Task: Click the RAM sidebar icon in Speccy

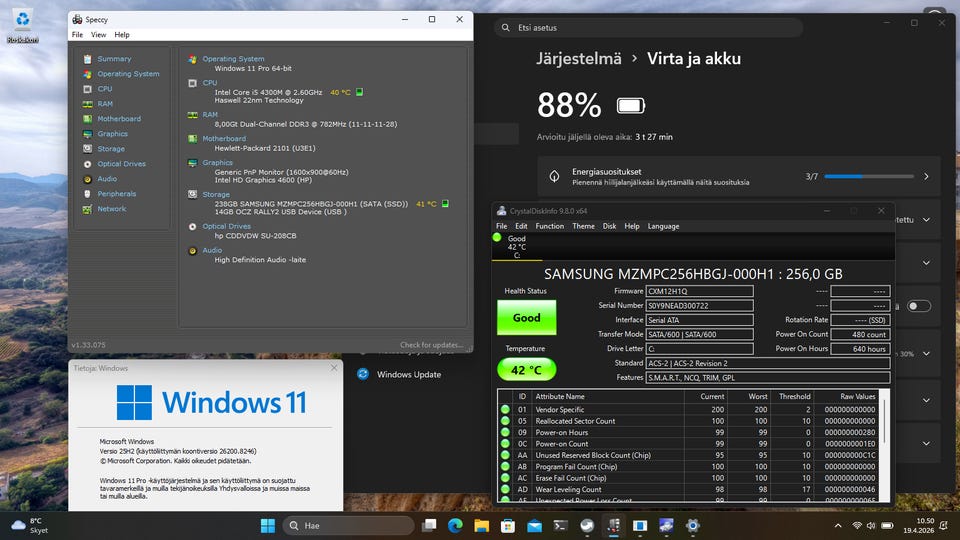Action: [88, 104]
